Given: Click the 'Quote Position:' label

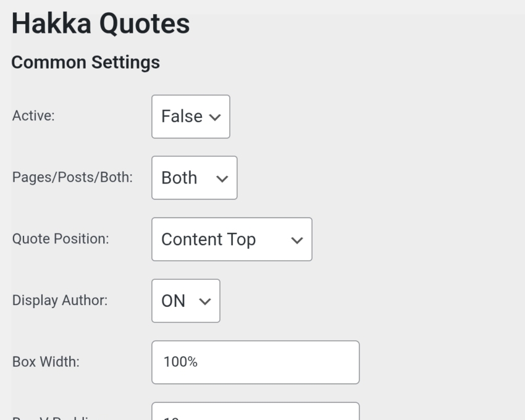Looking at the screenshot, I should pyautogui.click(x=61, y=239).
